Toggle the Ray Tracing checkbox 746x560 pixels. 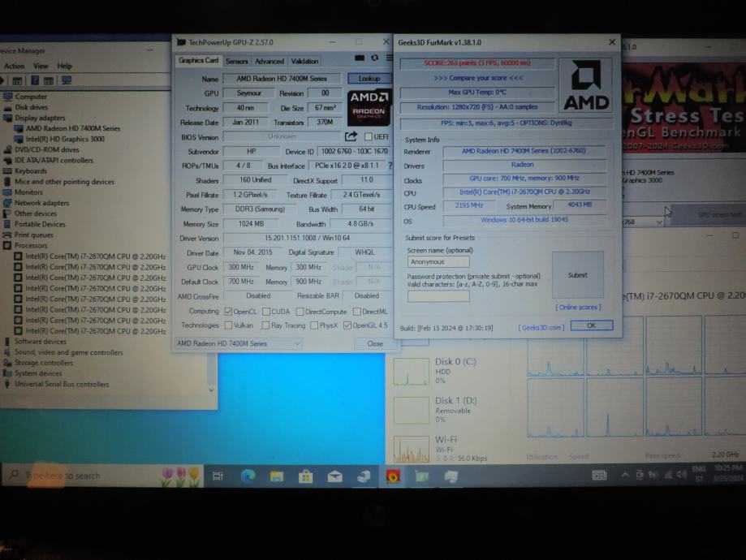tap(265, 325)
